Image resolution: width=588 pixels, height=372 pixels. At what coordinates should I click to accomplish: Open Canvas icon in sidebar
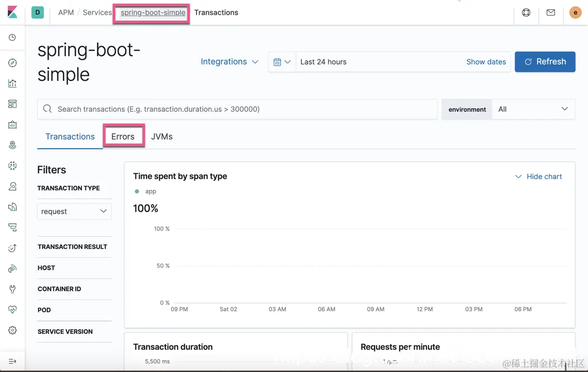point(12,125)
